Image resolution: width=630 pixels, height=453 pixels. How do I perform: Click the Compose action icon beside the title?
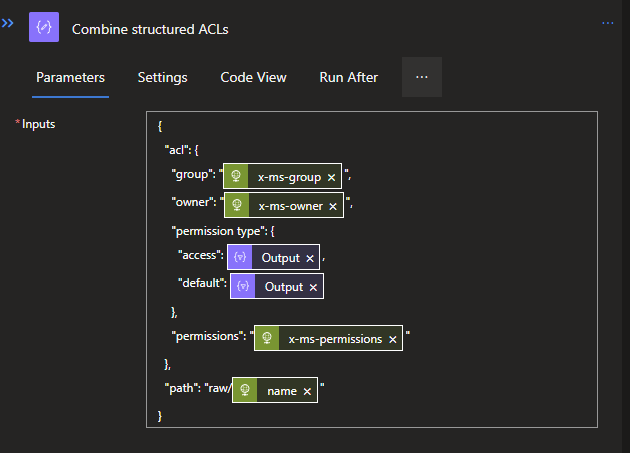click(x=44, y=28)
